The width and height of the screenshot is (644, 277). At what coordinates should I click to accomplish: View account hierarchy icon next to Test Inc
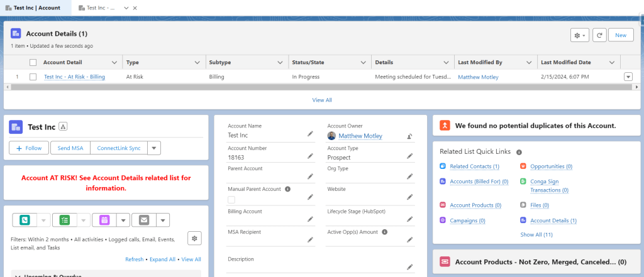(63, 127)
